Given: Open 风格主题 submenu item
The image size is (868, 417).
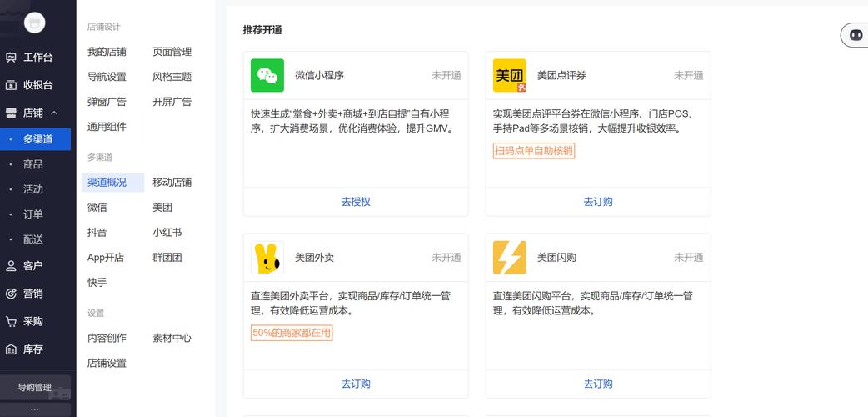Looking at the screenshot, I should [x=172, y=77].
